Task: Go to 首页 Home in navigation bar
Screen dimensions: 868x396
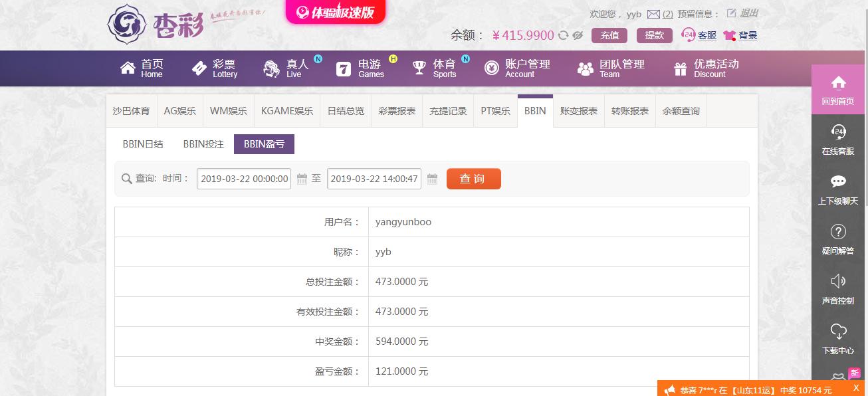Action: [142, 68]
